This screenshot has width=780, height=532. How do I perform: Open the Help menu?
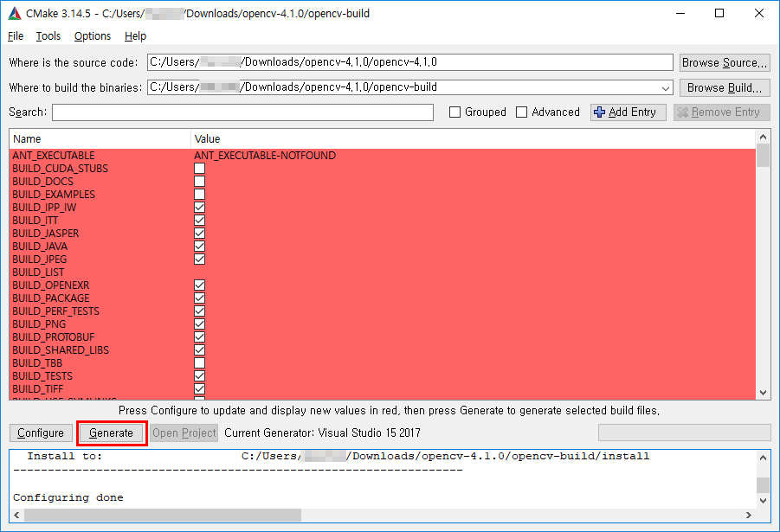(135, 35)
